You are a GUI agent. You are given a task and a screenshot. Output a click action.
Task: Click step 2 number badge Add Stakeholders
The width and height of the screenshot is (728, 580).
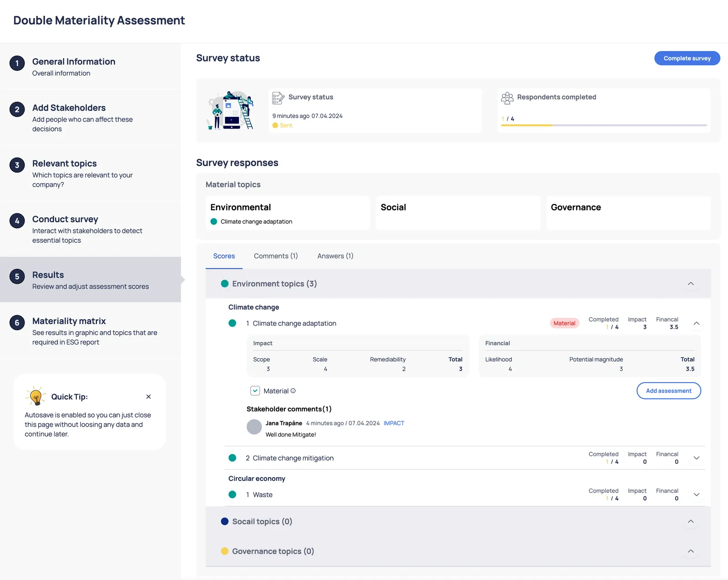coord(17,109)
